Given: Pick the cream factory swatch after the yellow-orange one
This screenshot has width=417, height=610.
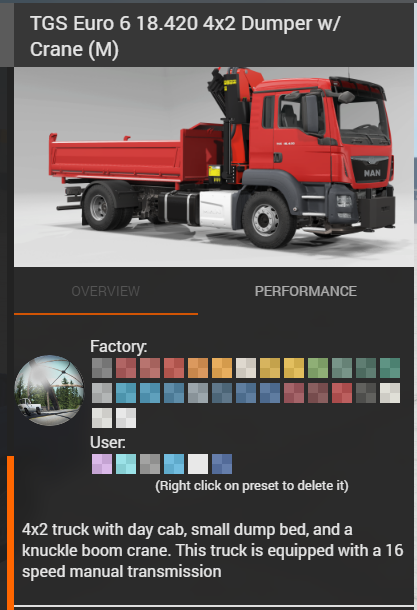Looking at the screenshot, I should pyautogui.click(x=246, y=368).
